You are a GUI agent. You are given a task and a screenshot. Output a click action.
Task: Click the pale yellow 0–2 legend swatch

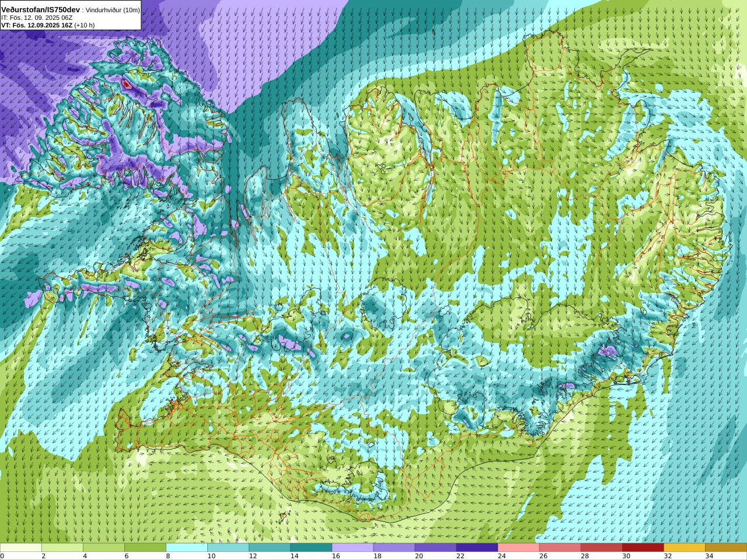point(21,548)
